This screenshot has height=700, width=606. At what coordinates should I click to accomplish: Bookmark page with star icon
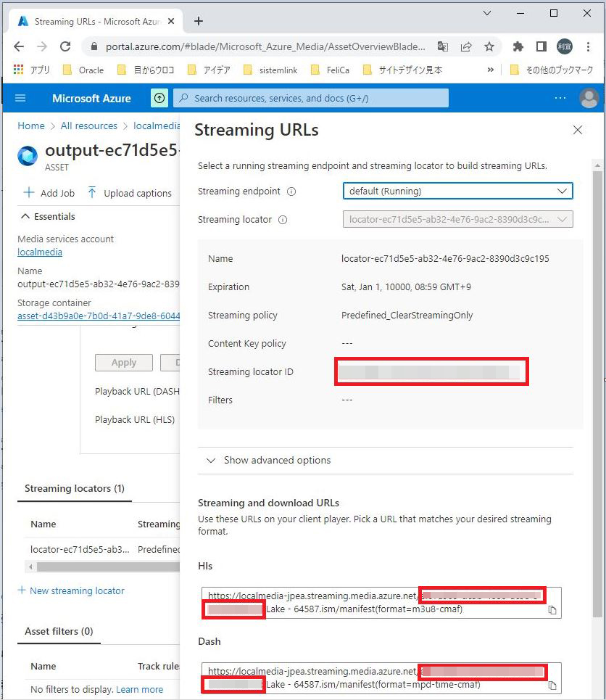coord(489,46)
